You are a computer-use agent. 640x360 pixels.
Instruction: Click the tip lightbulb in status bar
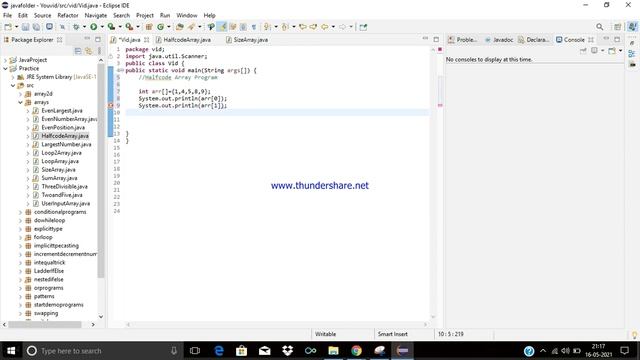pyautogui.click(x=634, y=335)
